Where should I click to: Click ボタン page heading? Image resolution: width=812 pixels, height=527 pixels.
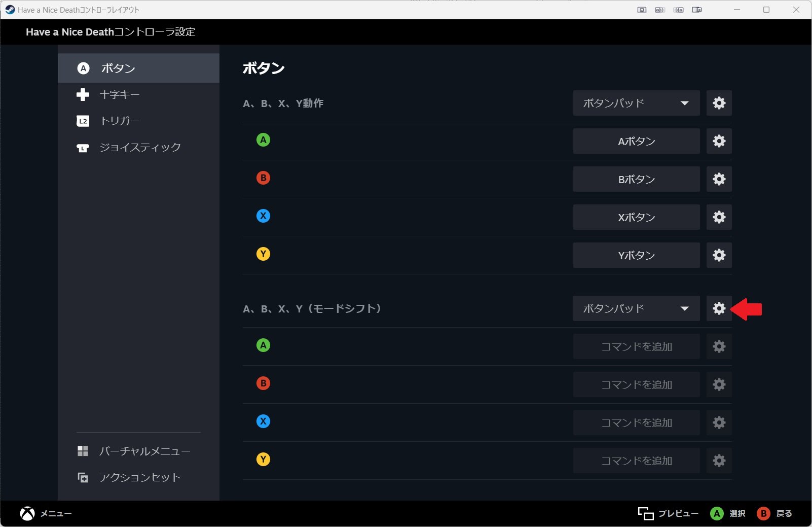(x=264, y=68)
